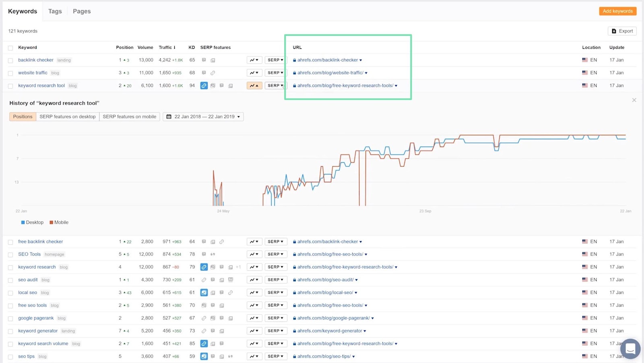Click the calendar icon in the date range picker
This screenshot has height=363, width=644.
169,117
